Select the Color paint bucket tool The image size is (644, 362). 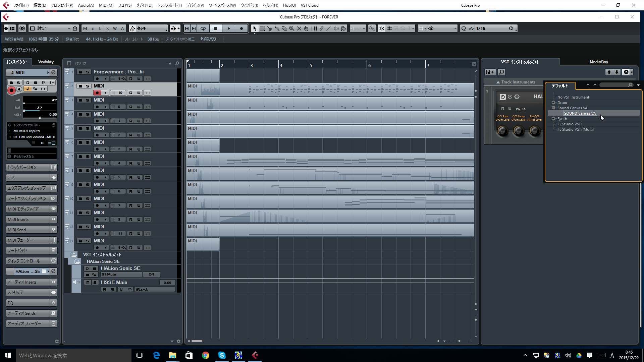click(x=343, y=28)
